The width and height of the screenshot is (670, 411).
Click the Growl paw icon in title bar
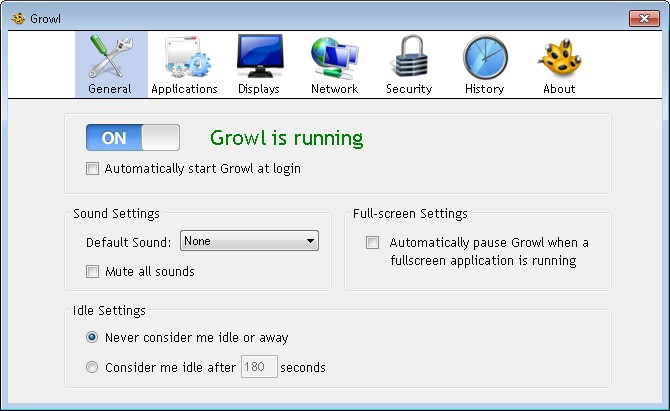coord(18,18)
